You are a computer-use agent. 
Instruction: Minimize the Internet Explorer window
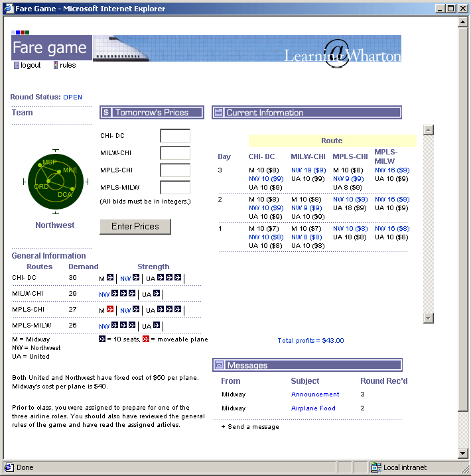(x=440, y=9)
